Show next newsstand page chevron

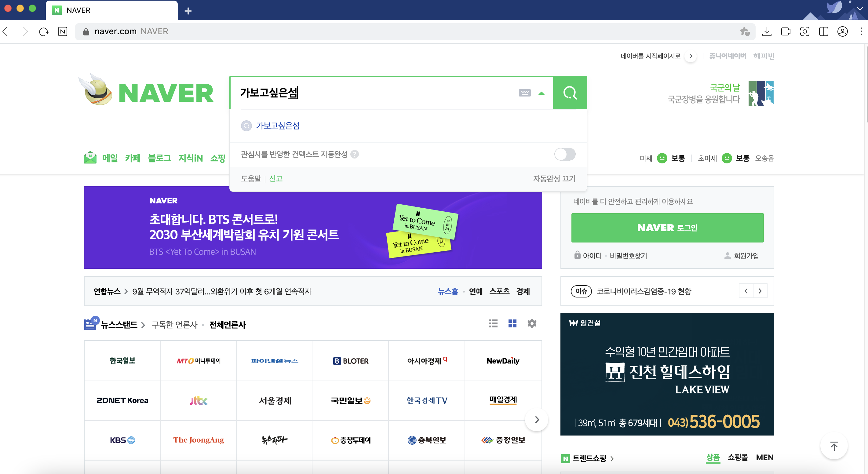tap(537, 419)
